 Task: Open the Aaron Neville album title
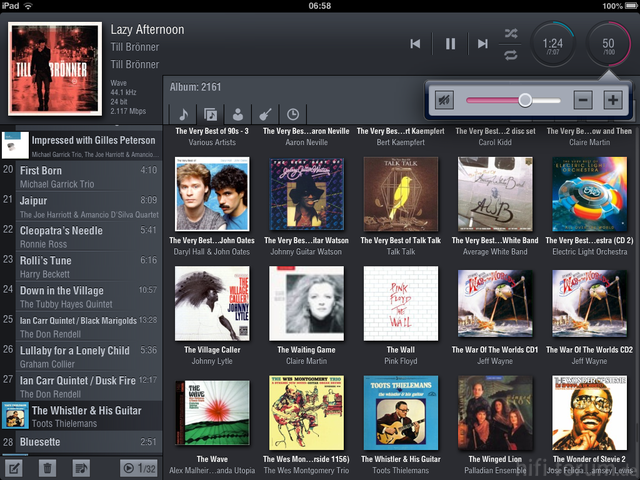tap(306, 131)
